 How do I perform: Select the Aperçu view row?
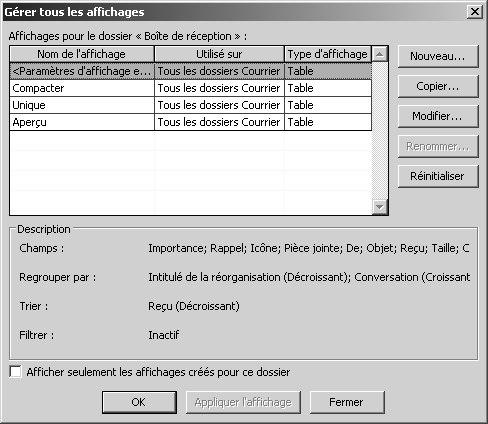191,122
